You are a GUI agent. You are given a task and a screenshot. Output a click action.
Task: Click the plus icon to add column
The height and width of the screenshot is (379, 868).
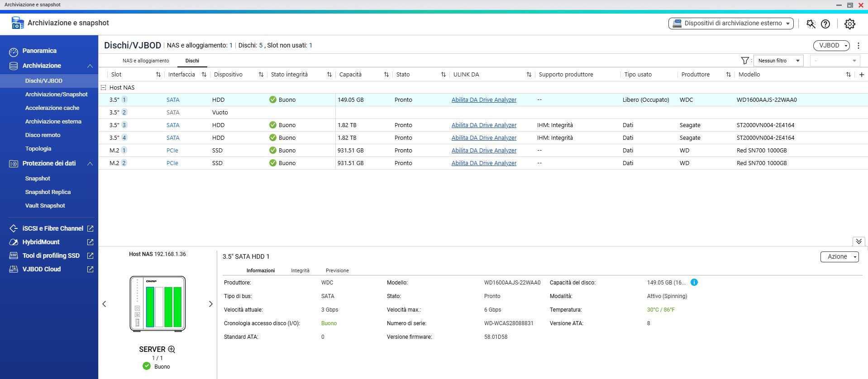coord(861,75)
